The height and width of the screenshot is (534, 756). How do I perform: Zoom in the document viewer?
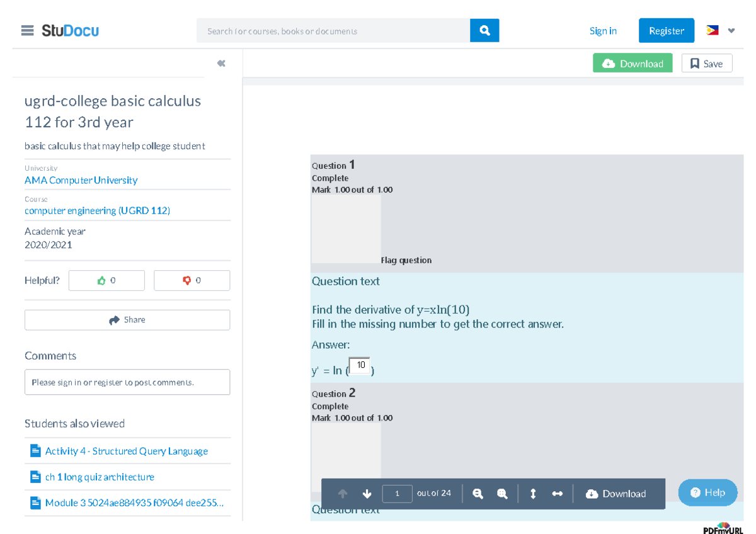(x=502, y=494)
